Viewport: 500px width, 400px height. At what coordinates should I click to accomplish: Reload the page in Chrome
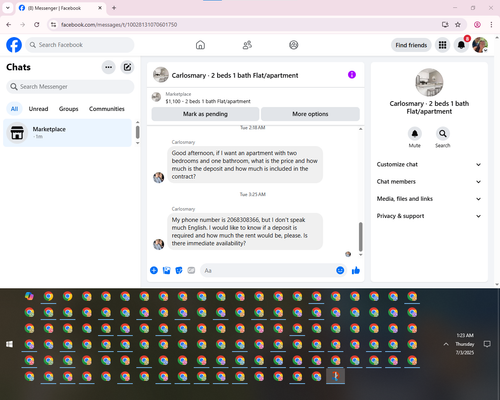pyautogui.click(x=37, y=25)
